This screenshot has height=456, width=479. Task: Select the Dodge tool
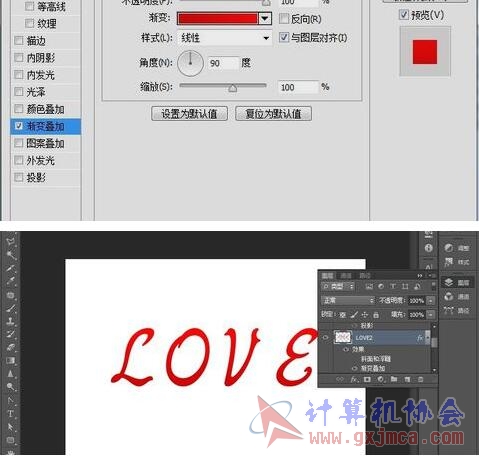pyautogui.click(x=11, y=386)
